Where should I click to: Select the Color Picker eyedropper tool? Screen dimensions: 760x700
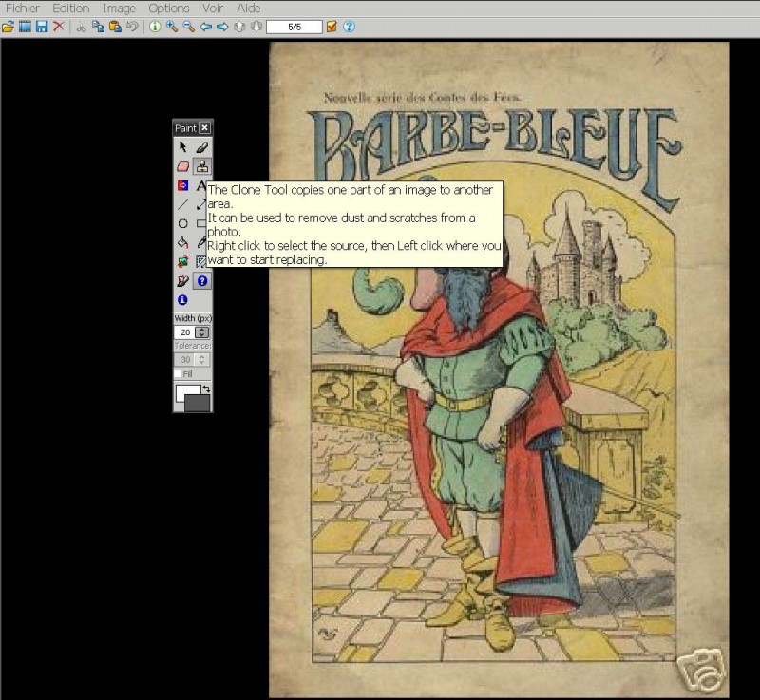pyautogui.click(x=200, y=243)
